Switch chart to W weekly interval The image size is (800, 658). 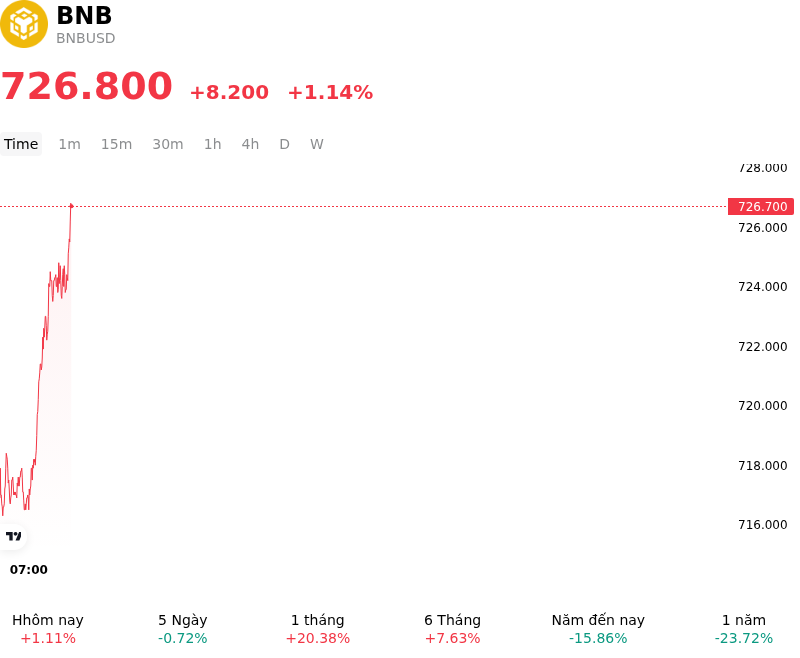317,144
